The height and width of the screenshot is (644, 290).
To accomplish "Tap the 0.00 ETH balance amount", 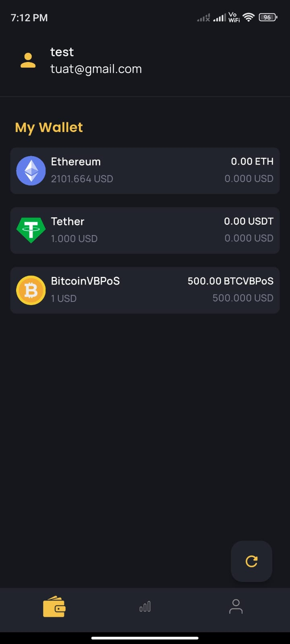I will coord(252,161).
